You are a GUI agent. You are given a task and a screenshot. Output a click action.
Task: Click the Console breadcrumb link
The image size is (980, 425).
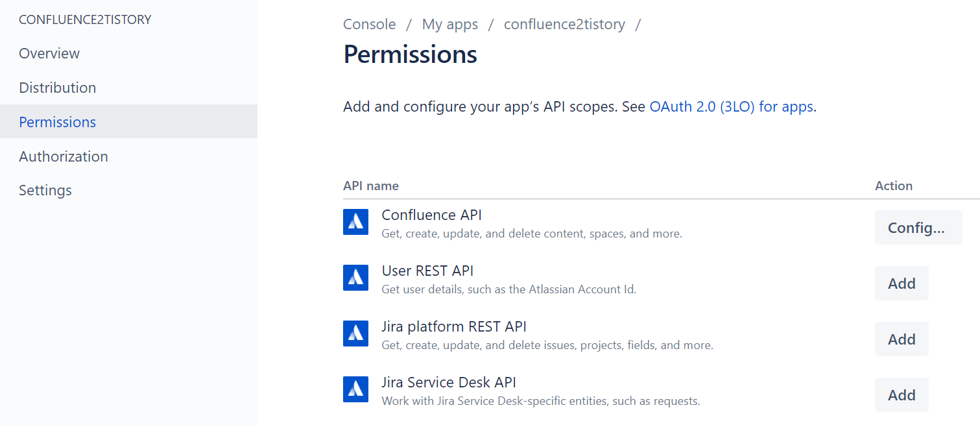tap(369, 24)
